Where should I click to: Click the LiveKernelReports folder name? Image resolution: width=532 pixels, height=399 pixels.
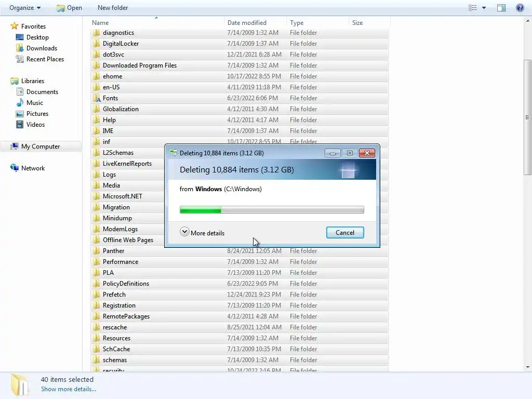click(x=127, y=164)
